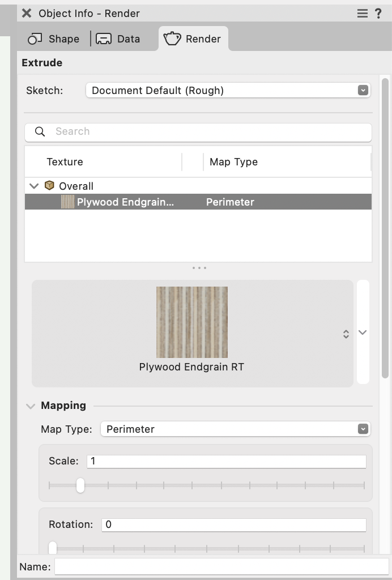The image size is (392, 580).
Task: Click the Plywood Endgrain RT preview thumbnail
Action: tap(192, 322)
